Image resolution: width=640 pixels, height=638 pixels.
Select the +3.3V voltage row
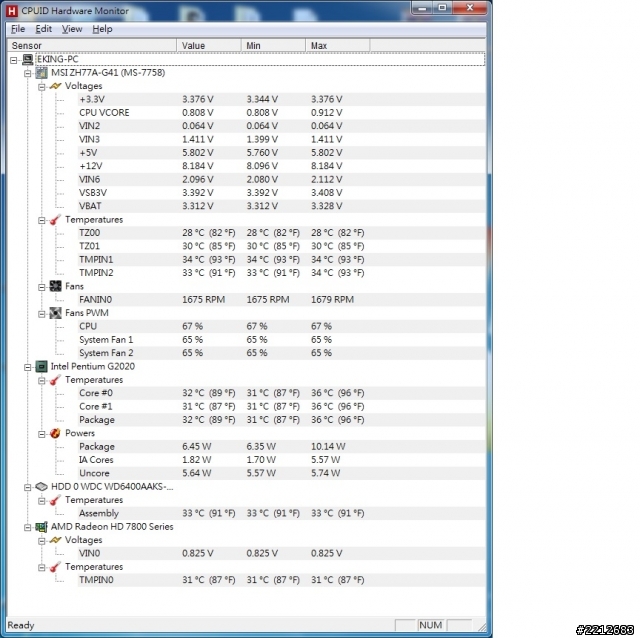pos(282,99)
